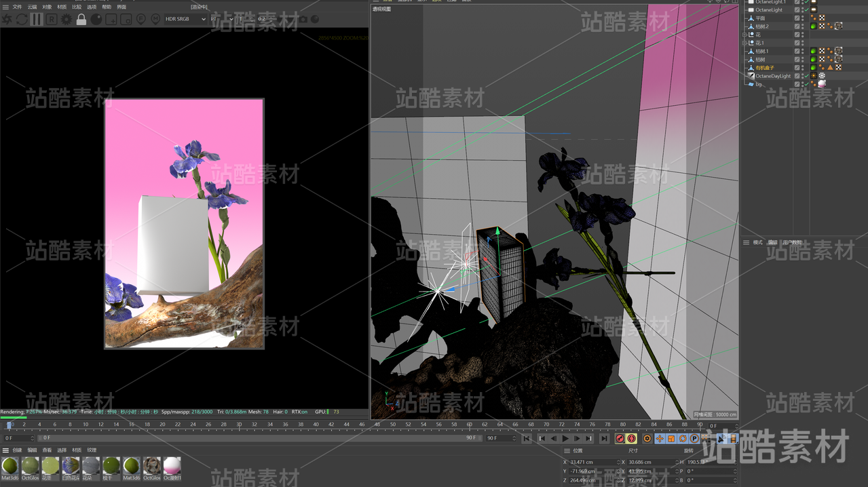Toggle autokeying red button
This screenshot has width=868, height=487.
(x=632, y=439)
